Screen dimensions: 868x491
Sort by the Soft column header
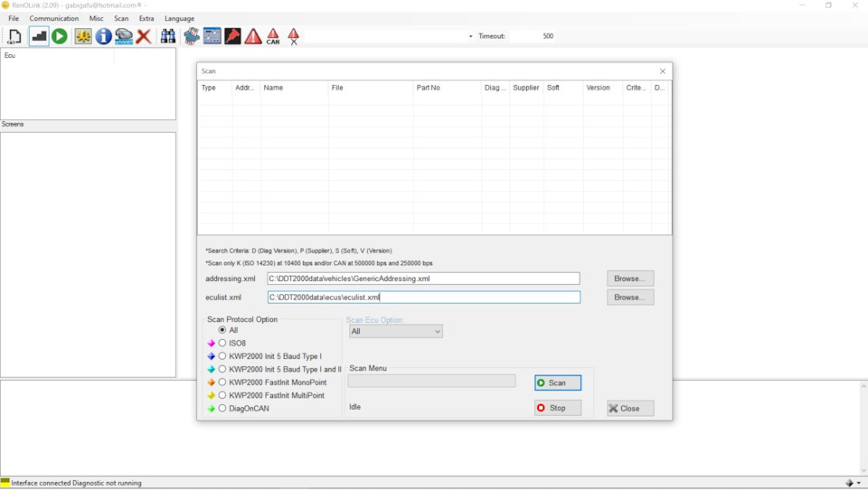[x=563, y=88]
